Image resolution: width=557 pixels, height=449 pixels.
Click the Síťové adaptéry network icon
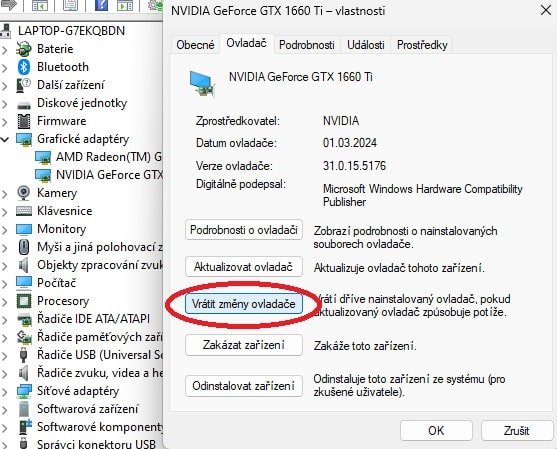click(x=24, y=391)
